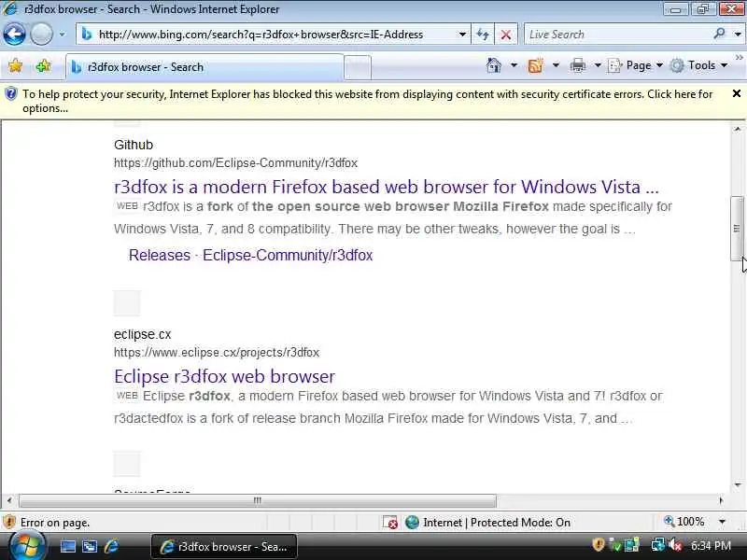
Task: Click the eclipse.cx/projects/r3dfox URL text
Action: click(x=217, y=353)
